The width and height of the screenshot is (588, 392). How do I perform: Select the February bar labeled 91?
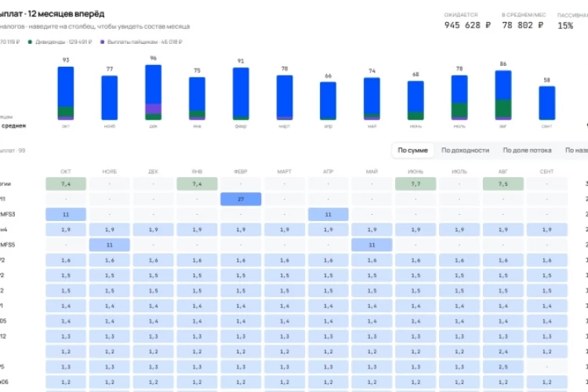pyautogui.click(x=241, y=94)
